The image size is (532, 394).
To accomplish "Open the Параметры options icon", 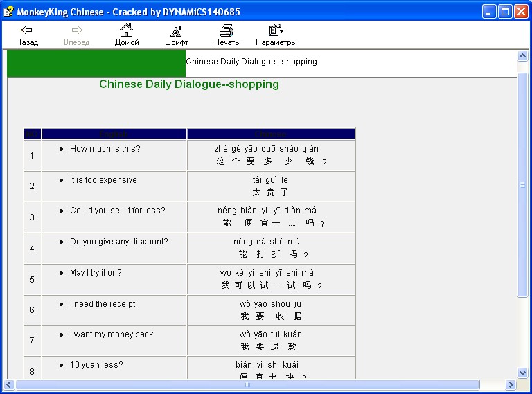I will click(276, 30).
